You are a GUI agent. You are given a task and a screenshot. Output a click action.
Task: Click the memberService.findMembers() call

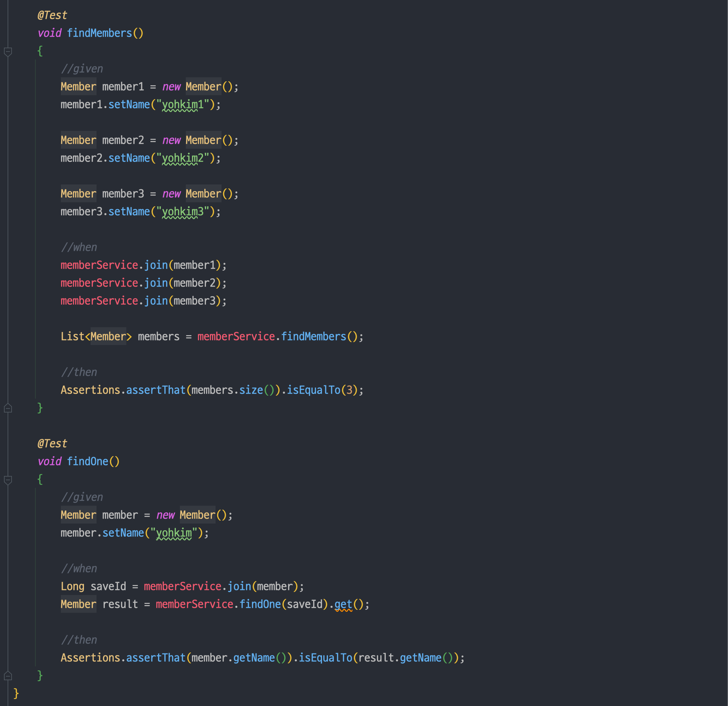(277, 336)
